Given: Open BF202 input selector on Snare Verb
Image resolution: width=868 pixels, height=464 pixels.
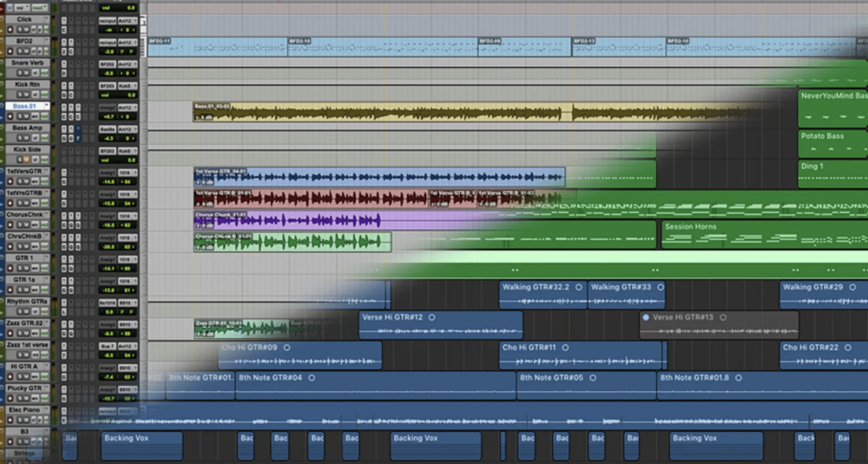Looking at the screenshot, I should [108, 63].
